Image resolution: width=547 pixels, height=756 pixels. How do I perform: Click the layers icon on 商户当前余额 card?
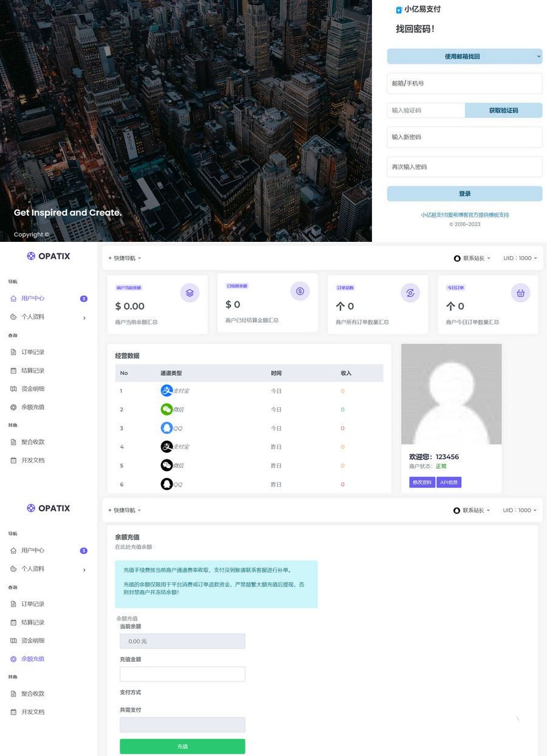pyautogui.click(x=190, y=292)
